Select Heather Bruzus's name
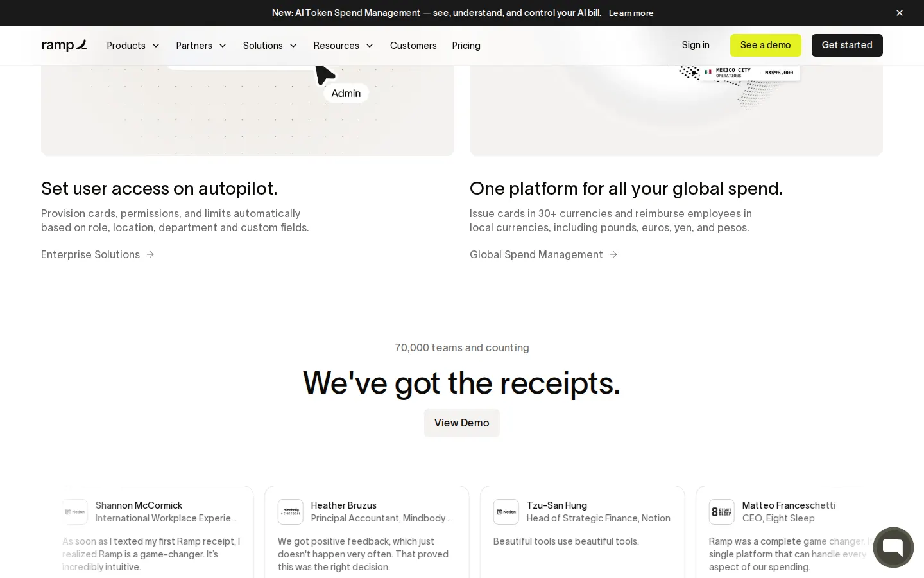Image resolution: width=924 pixels, height=578 pixels. 344,505
